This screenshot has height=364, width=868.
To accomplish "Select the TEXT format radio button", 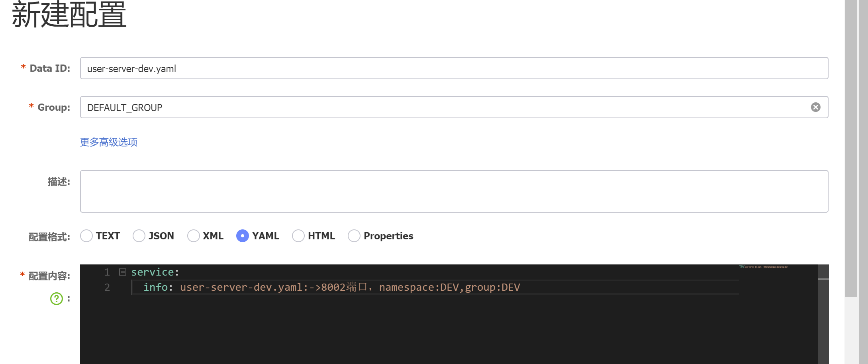I will 86,236.
